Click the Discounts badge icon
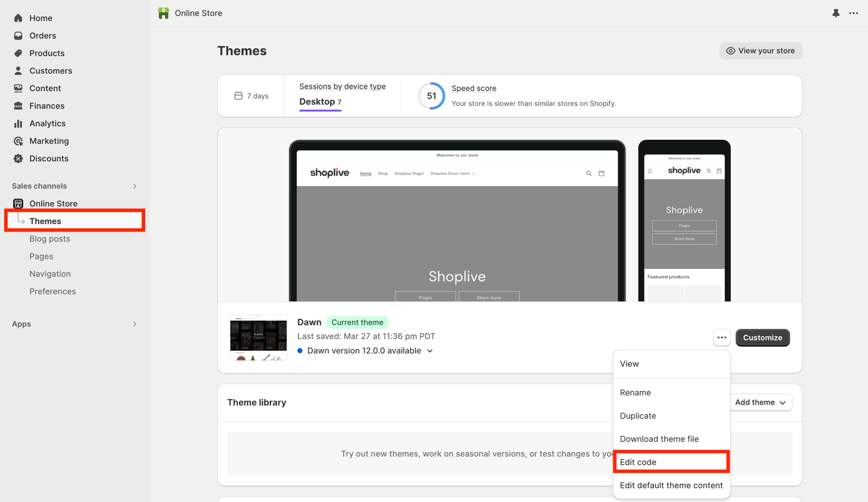The width and height of the screenshot is (868, 502). pyautogui.click(x=18, y=159)
